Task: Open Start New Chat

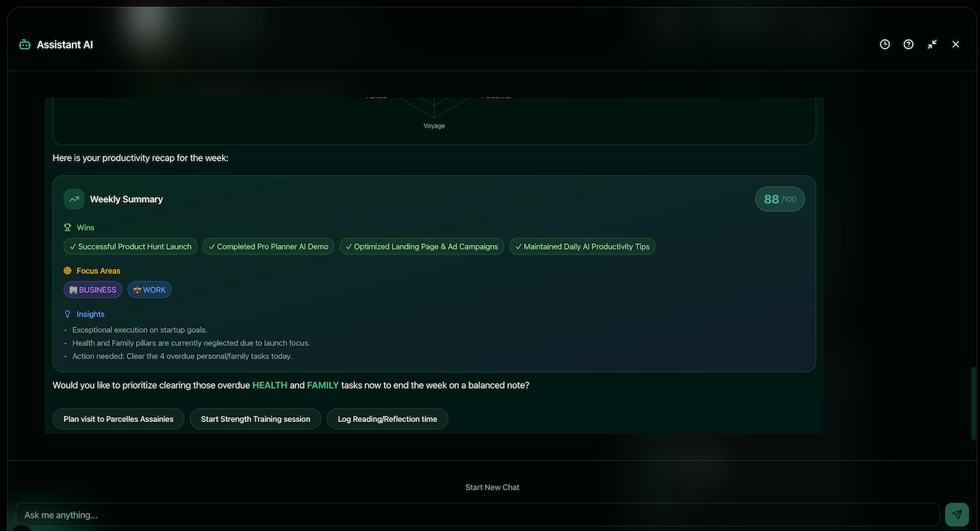Action: click(492, 487)
